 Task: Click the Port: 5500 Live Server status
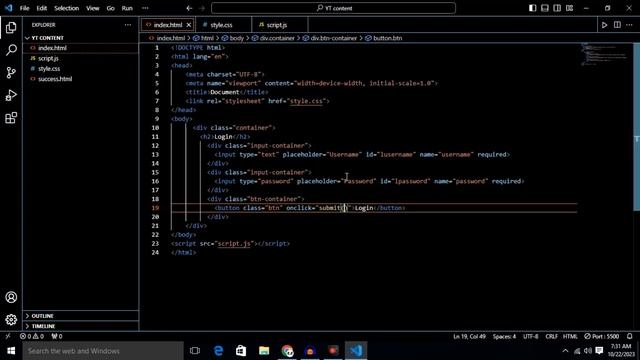coord(602,336)
